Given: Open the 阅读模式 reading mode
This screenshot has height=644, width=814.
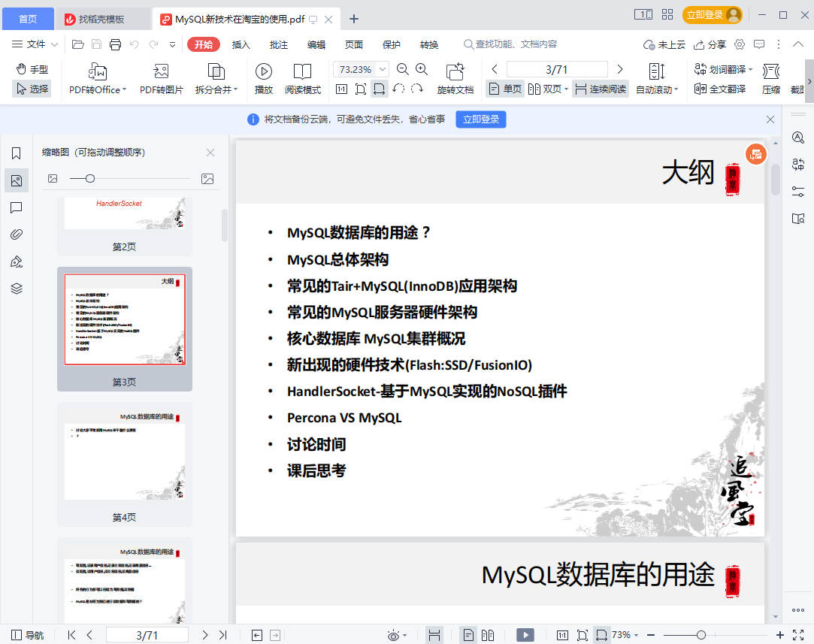Looking at the screenshot, I should tap(302, 79).
